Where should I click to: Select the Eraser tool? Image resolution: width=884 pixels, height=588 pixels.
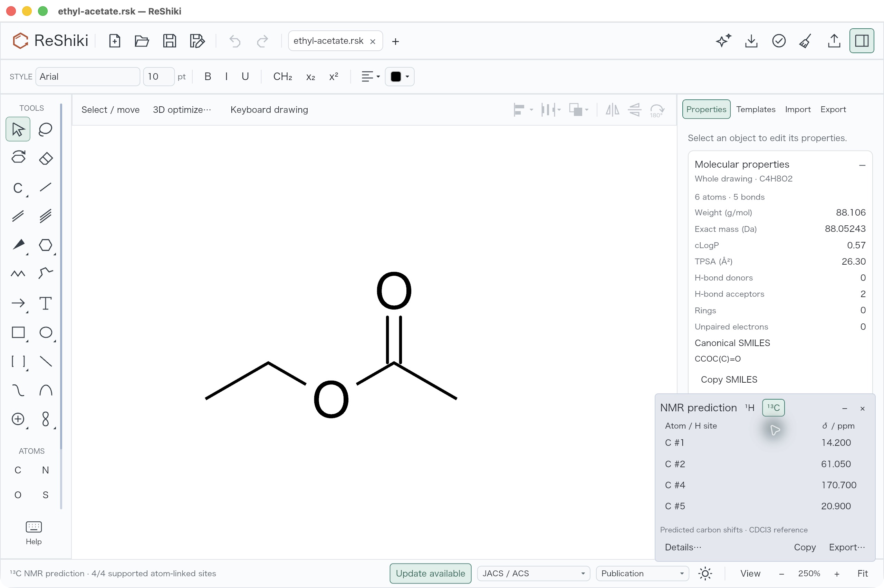pyautogui.click(x=45, y=158)
